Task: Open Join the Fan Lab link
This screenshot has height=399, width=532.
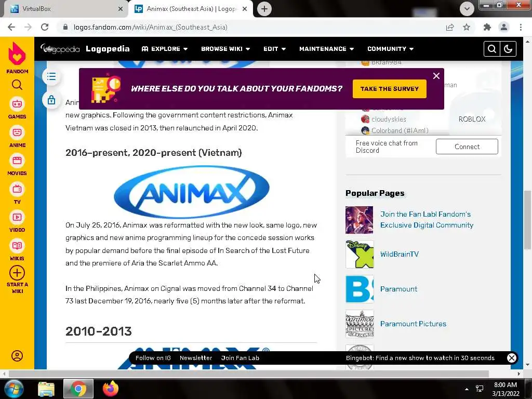Action: tap(427, 220)
